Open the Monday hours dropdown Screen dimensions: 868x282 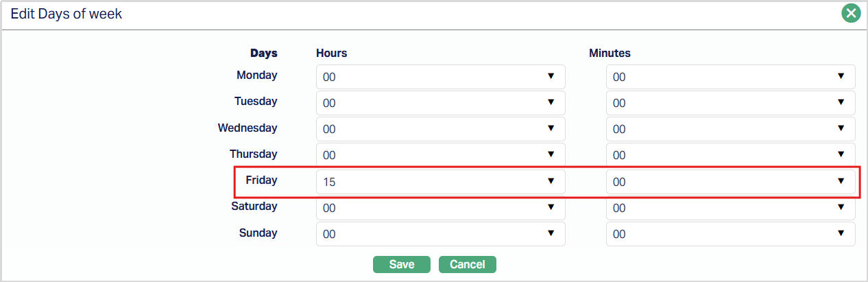[440, 77]
